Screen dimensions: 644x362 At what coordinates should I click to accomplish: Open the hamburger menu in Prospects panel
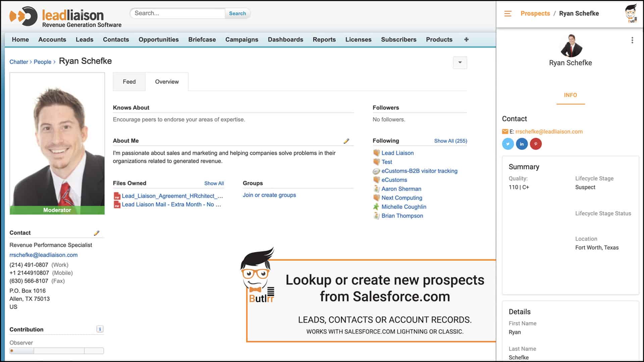coord(508,14)
